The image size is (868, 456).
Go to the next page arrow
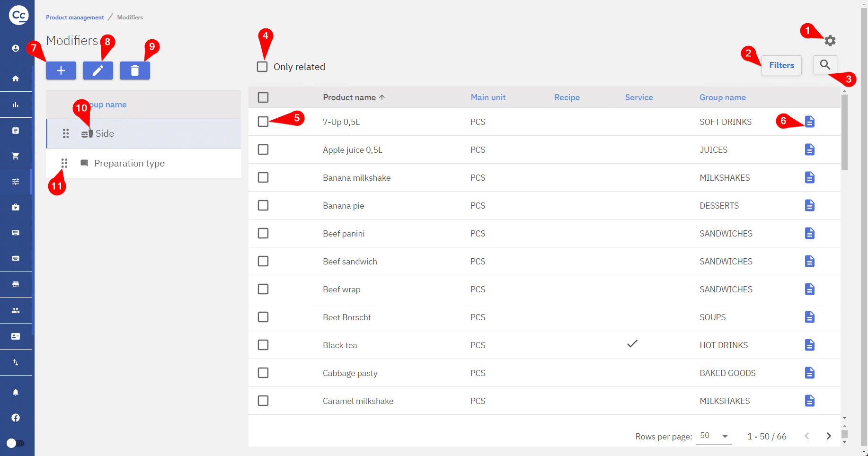(828, 436)
